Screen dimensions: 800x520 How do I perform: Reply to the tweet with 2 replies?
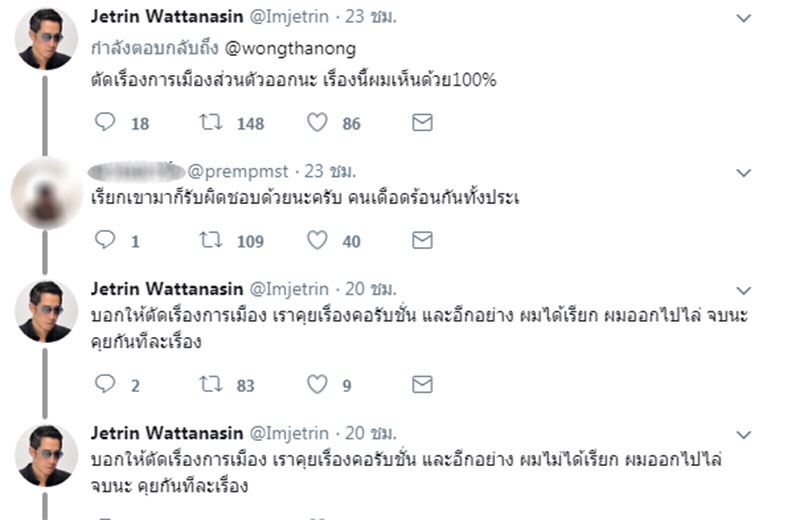tap(105, 385)
